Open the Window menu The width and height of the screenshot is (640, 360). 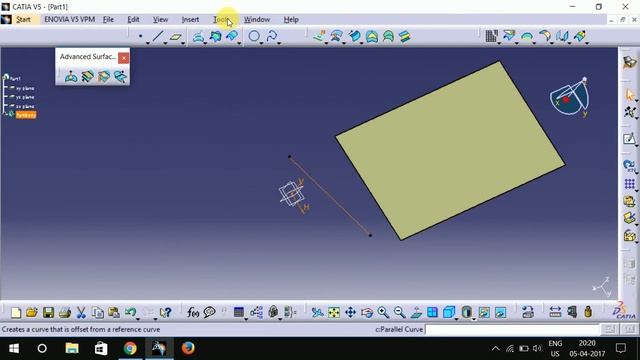pos(257,19)
